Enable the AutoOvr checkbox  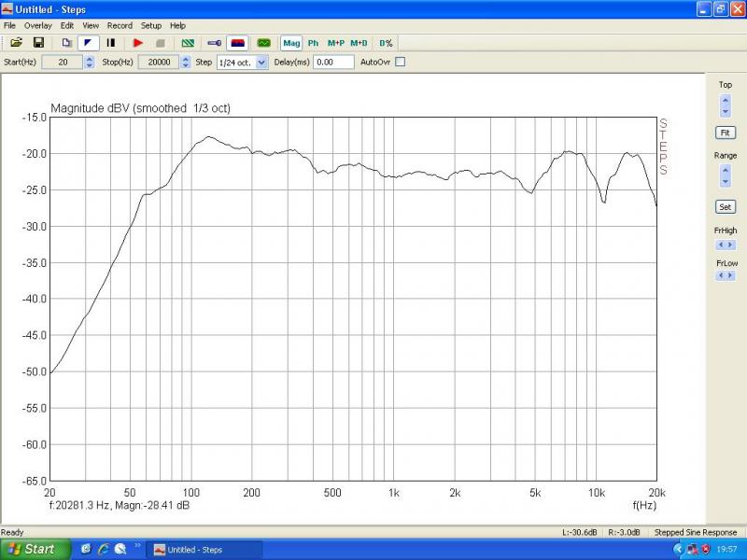(x=401, y=62)
